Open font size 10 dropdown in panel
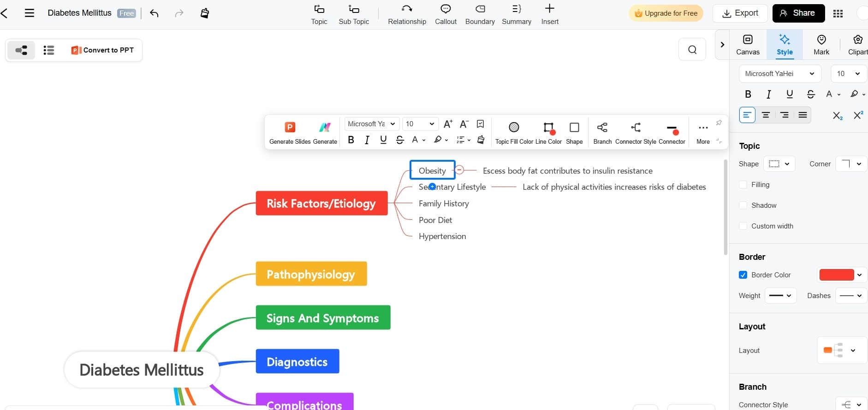The height and width of the screenshot is (410, 868). tap(849, 74)
